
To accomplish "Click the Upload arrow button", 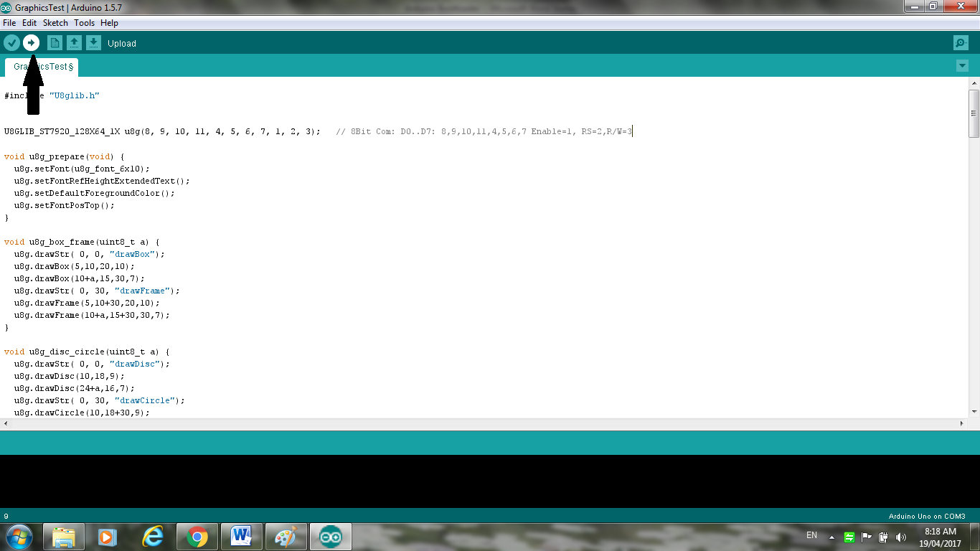I will [31, 43].
